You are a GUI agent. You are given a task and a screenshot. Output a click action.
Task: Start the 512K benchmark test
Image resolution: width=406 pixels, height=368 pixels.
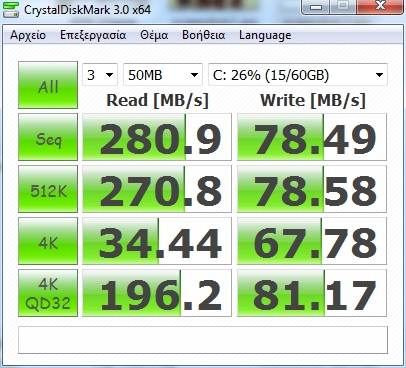coord(48,189)
